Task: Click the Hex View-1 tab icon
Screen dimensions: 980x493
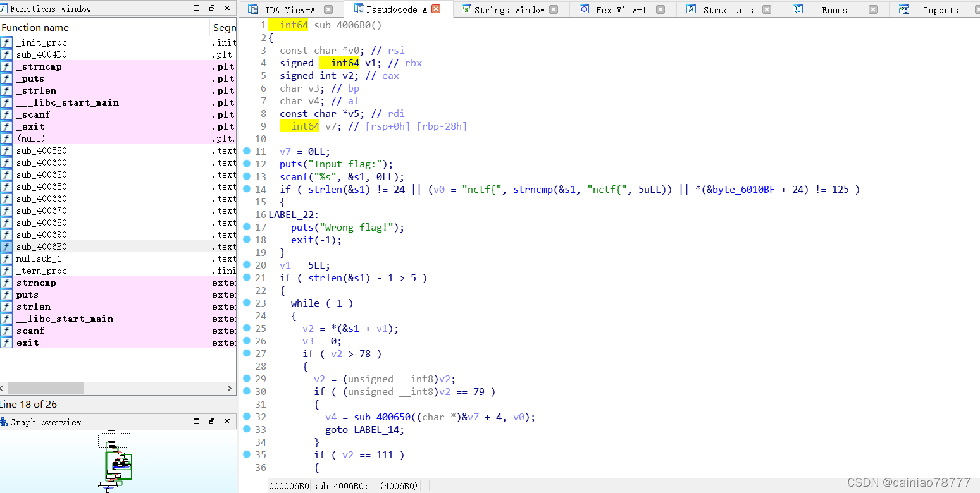Action: pos(585,9)
